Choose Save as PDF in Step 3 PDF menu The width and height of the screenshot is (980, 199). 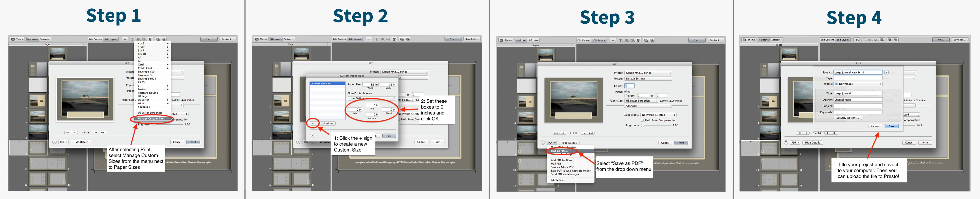[x=570, y=151]
